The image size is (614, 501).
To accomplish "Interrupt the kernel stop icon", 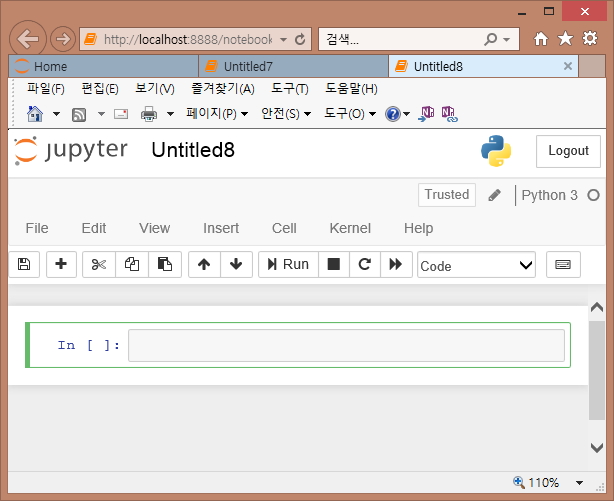I will click(334, 264).
